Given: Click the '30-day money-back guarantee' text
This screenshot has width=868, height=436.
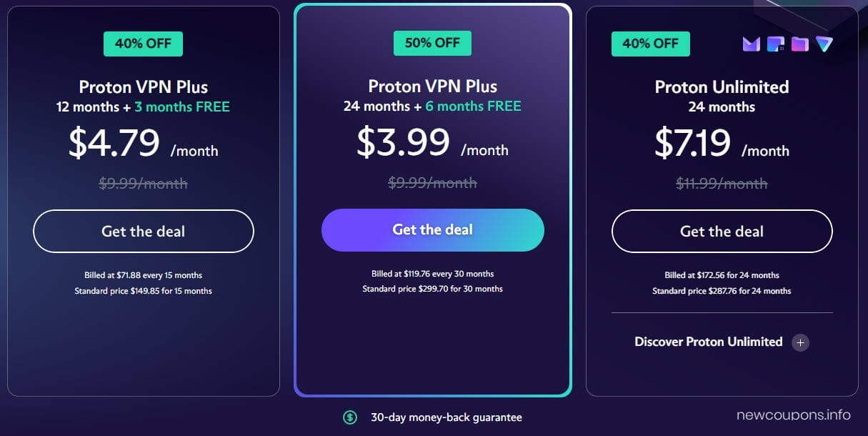Looking at the screenshot, I should tap(445, 417).
